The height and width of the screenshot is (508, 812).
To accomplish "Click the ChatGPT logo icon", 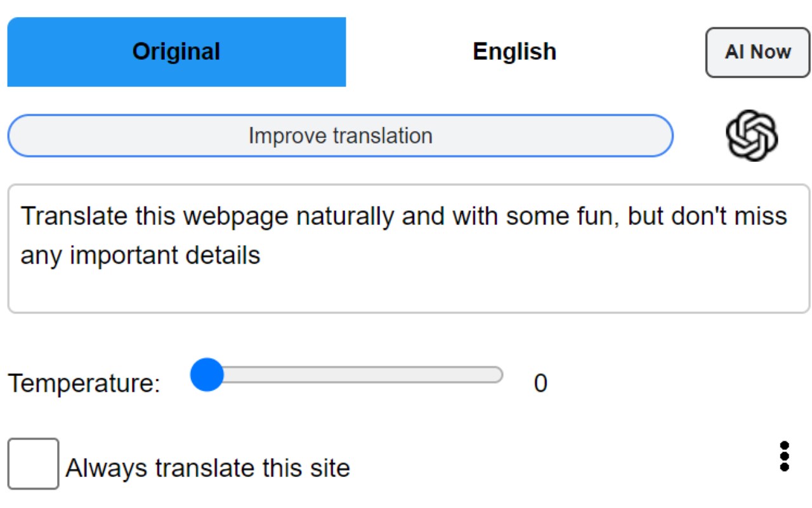I will click(752, 135).
